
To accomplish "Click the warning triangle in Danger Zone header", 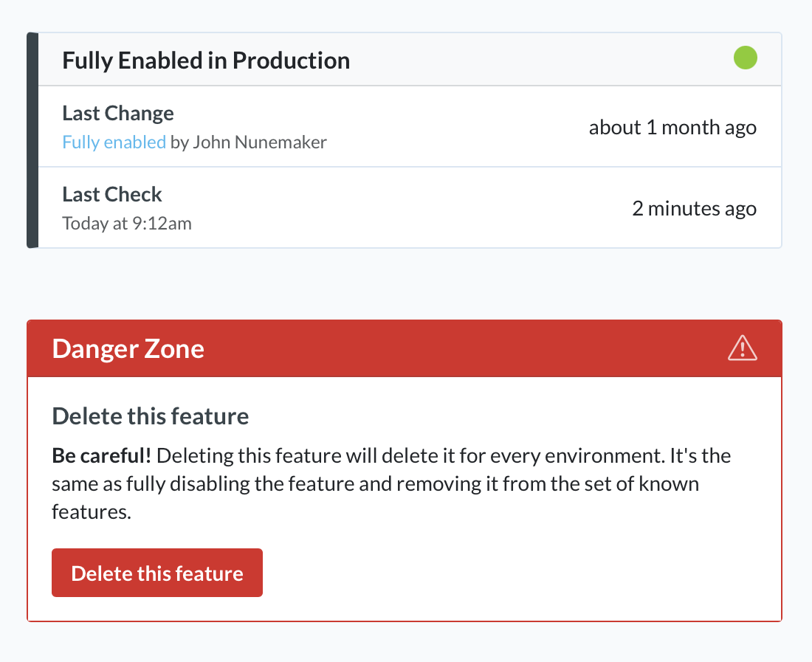I will click(x=743, y=348).
